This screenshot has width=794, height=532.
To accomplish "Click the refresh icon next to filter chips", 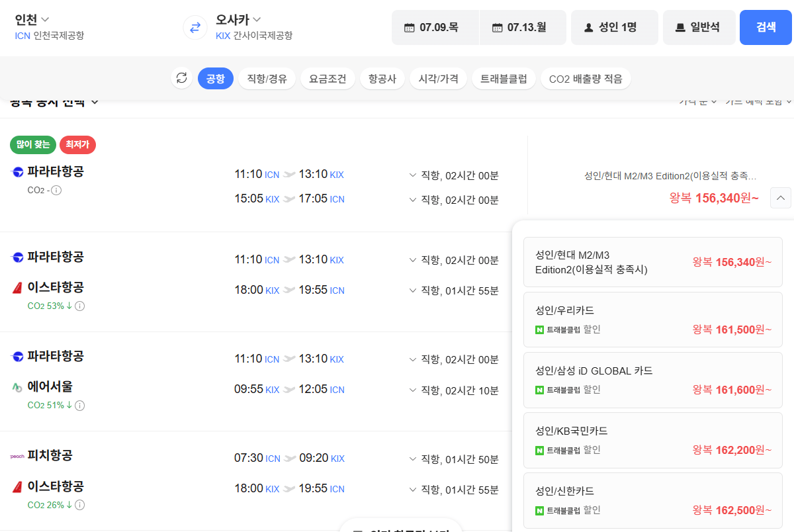I will click(181, 77).
